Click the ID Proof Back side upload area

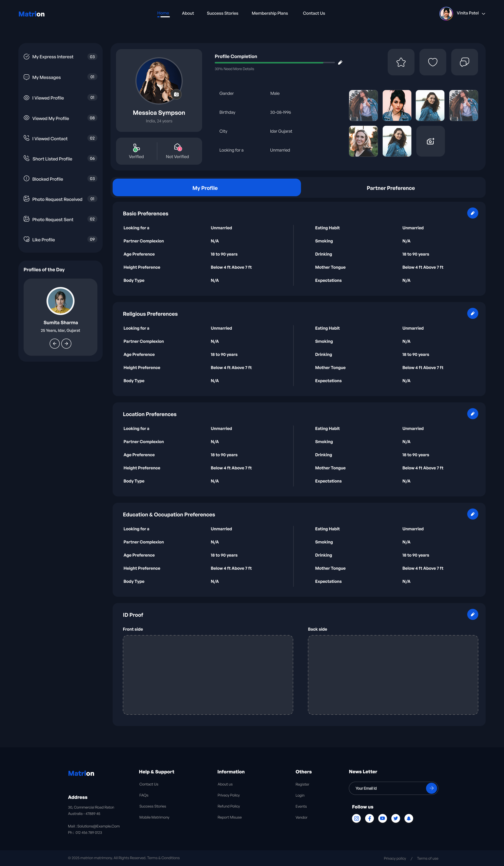[x=393, y=675]
